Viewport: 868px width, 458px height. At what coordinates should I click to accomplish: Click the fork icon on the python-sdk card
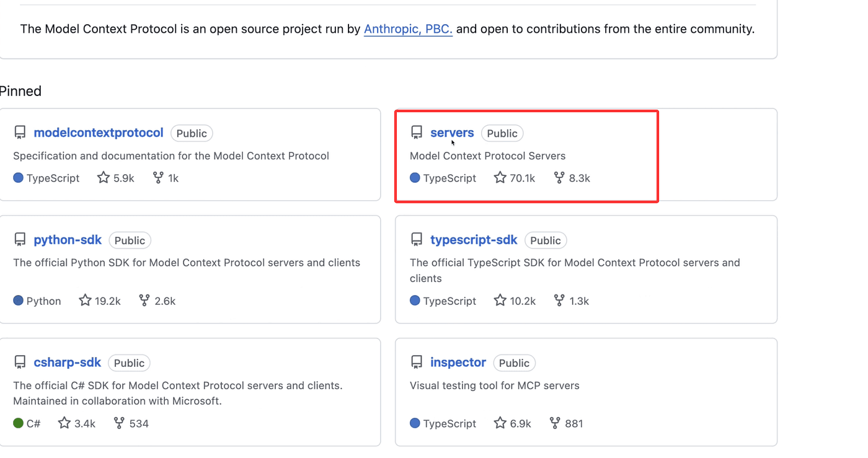point(144,301)
